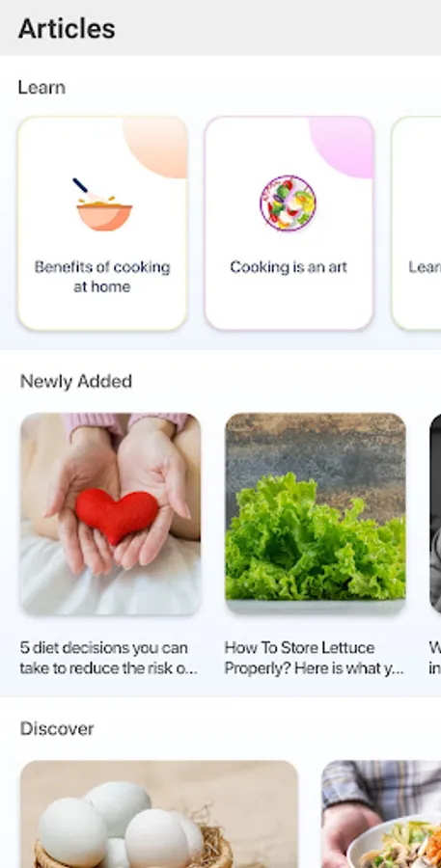Tap the salad plate icon
This screenshot has width=441, height=868.
pyautogui.click(x=289, y=203)
